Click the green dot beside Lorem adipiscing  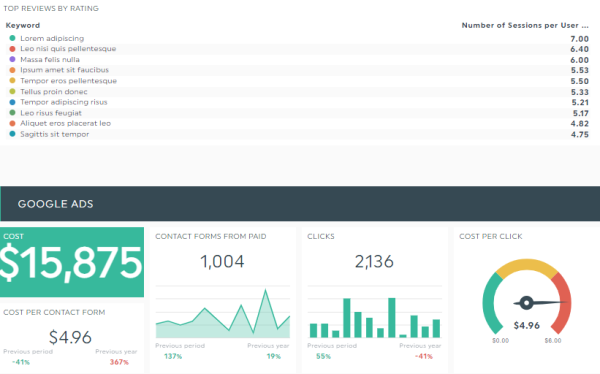(x=12, y=38)
